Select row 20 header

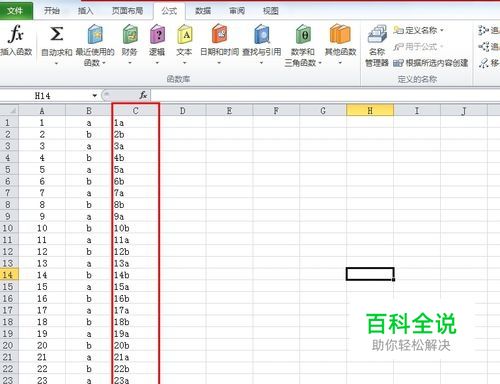tap(9, 345)
